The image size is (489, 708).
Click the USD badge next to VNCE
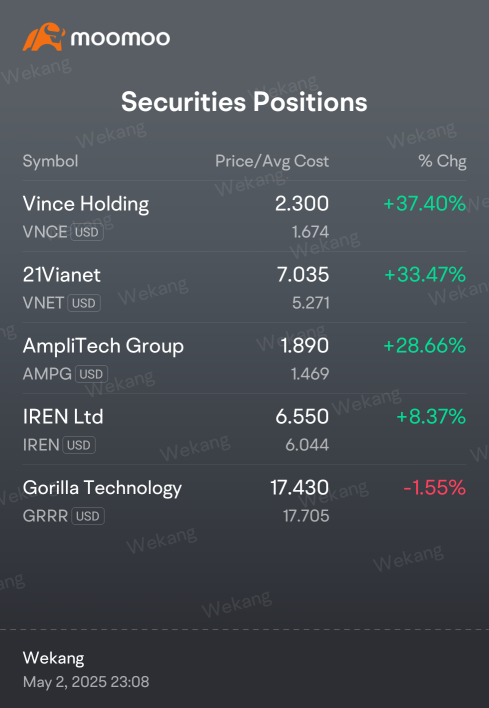coord(87,232)
